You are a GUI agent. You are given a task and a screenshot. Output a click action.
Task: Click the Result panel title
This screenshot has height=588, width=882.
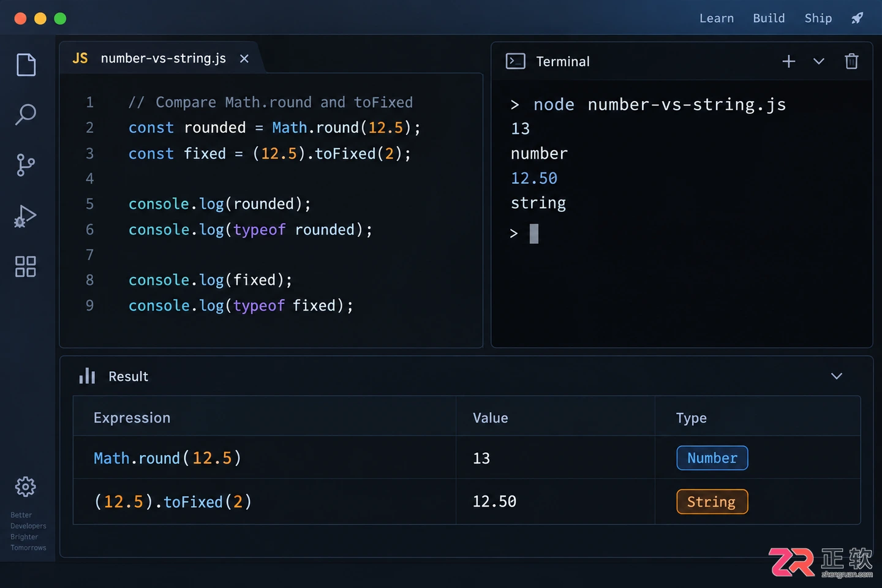pyautogui.click(x=129, y=376)
